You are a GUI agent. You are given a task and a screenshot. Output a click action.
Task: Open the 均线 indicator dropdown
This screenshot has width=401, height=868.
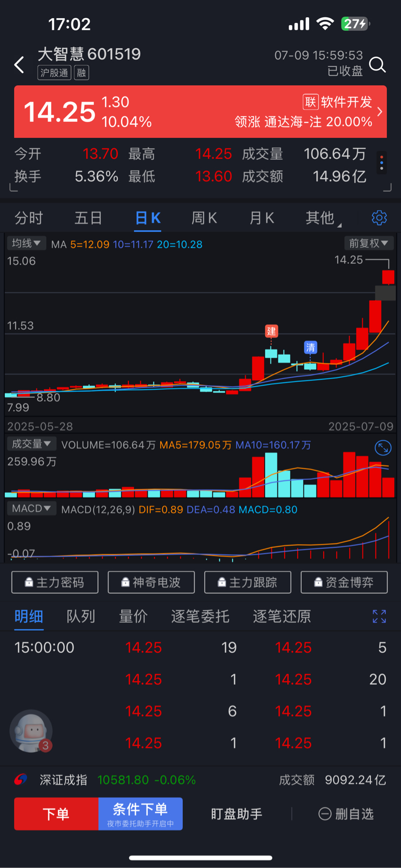click(x=27, y=243)
